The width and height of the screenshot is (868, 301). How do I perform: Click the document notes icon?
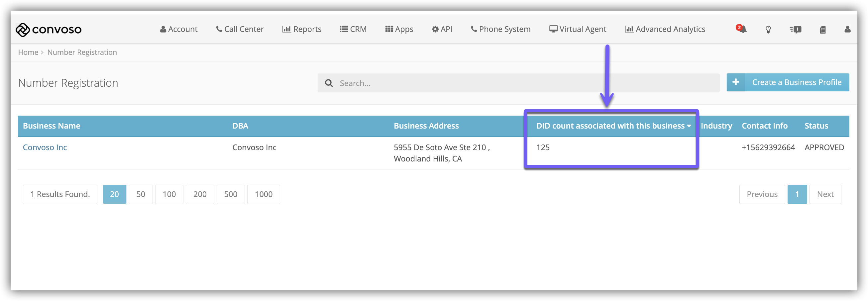(822, 30)
